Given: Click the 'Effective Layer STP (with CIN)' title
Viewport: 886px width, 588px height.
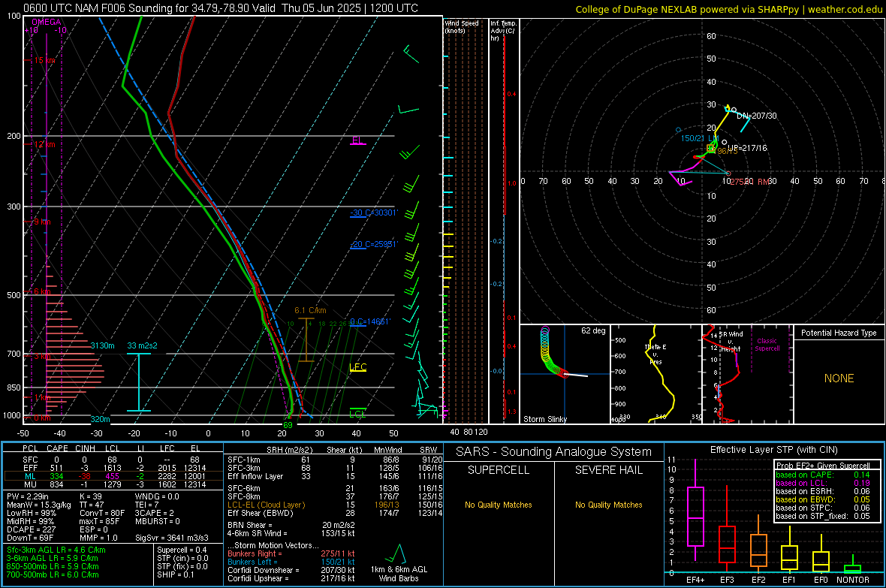Looking at the screenshot, I should click(x=773, y=450).
